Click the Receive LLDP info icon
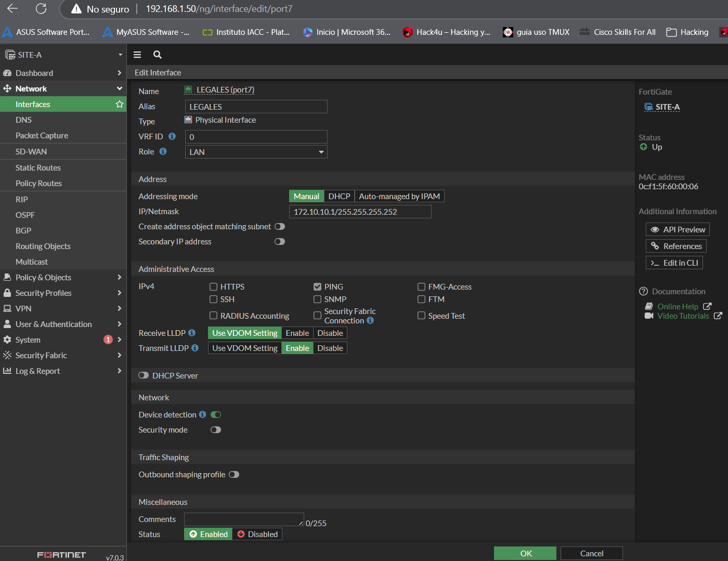The height and width of the screenshot is (561, 728). 192,333
